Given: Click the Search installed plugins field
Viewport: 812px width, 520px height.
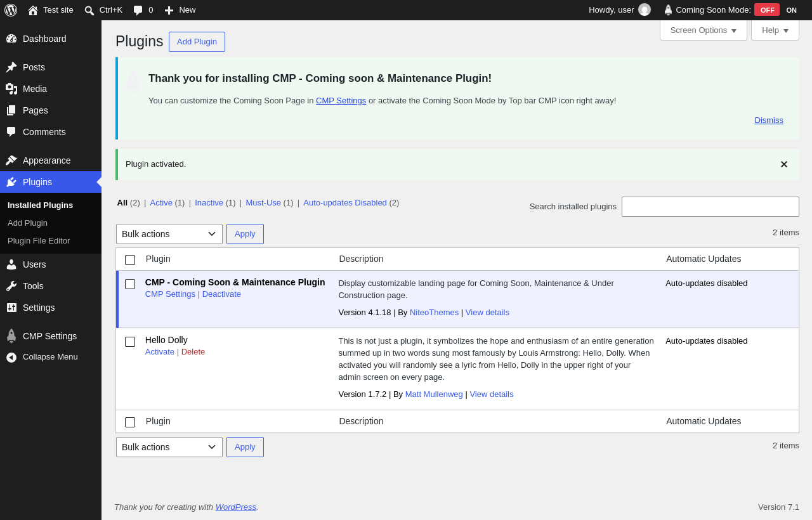Looking at the screenshot, I should 710,207.
